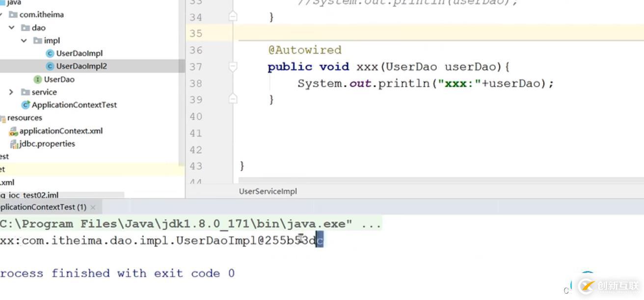This screenshot has height=300, width=644.
Task: Select the ApplicationContextTest (1) run tab
Action: [x=43, y=207]
